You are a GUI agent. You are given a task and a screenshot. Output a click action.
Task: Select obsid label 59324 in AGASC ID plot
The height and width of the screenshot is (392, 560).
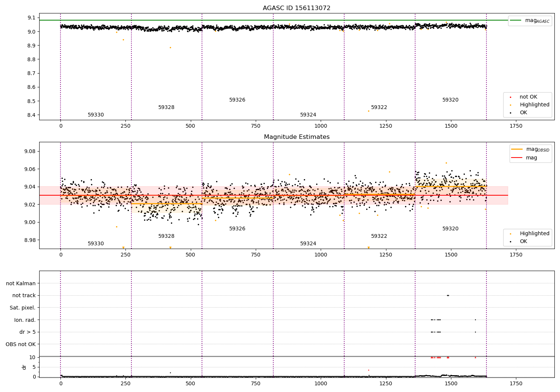click(x=308, y=115)
